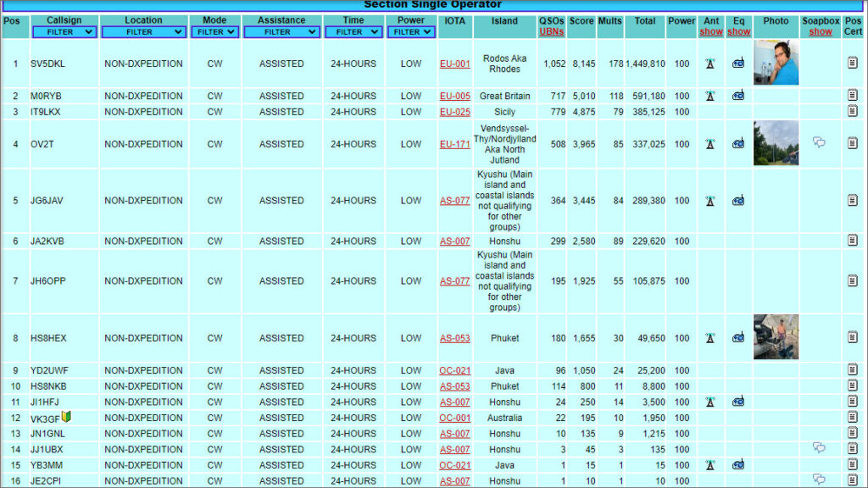View the soapbox comment icon for OV2T
This screenshot has width=868, height=488.
click(x=820, y=143)
